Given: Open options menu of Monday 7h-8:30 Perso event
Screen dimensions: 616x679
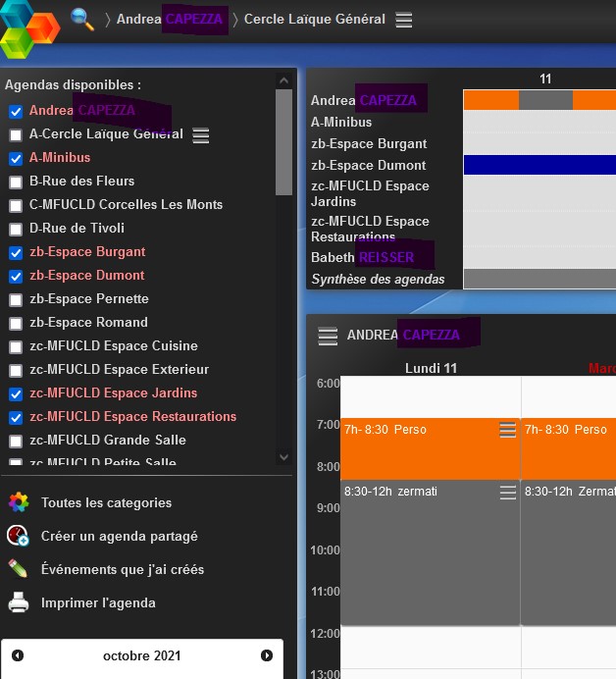Looking at the screenshot, I should [x=507, y=430].
